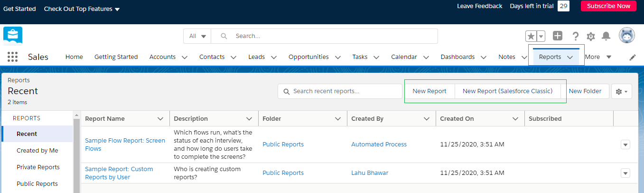Open row actions for Sample Flow Report

[x=625, y=145]
